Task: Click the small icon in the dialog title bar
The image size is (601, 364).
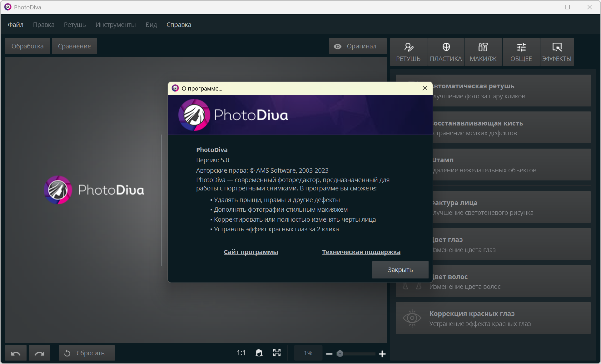Action: (x=175, y=88)
